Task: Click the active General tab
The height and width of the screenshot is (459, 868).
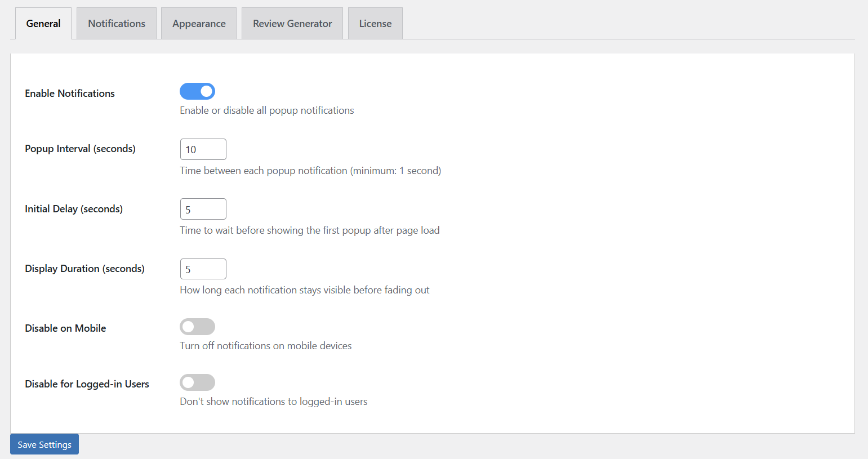Action: [x=43, y=23]
